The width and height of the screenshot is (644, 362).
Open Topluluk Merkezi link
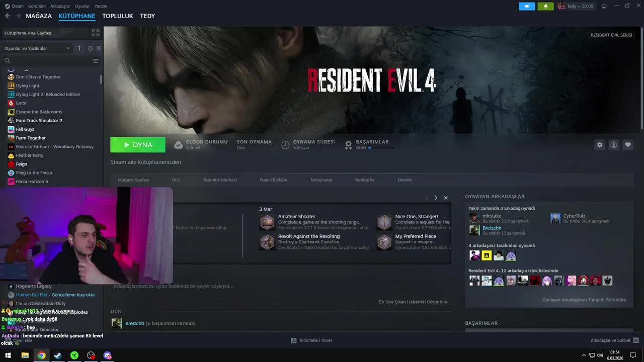coord(220,180)
